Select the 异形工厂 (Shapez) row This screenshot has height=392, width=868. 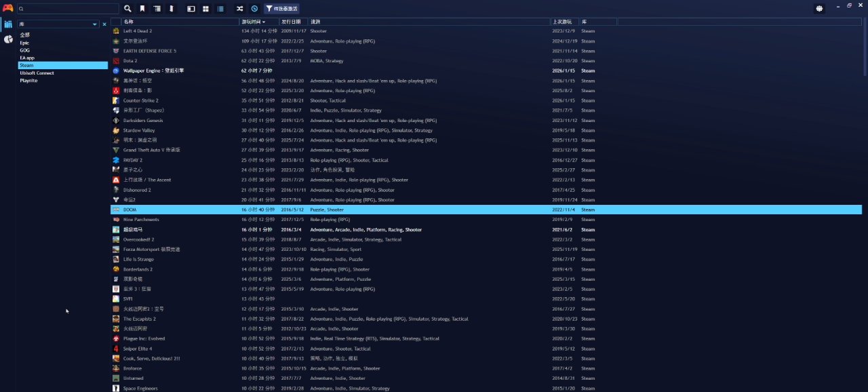(x=486, y=111)
